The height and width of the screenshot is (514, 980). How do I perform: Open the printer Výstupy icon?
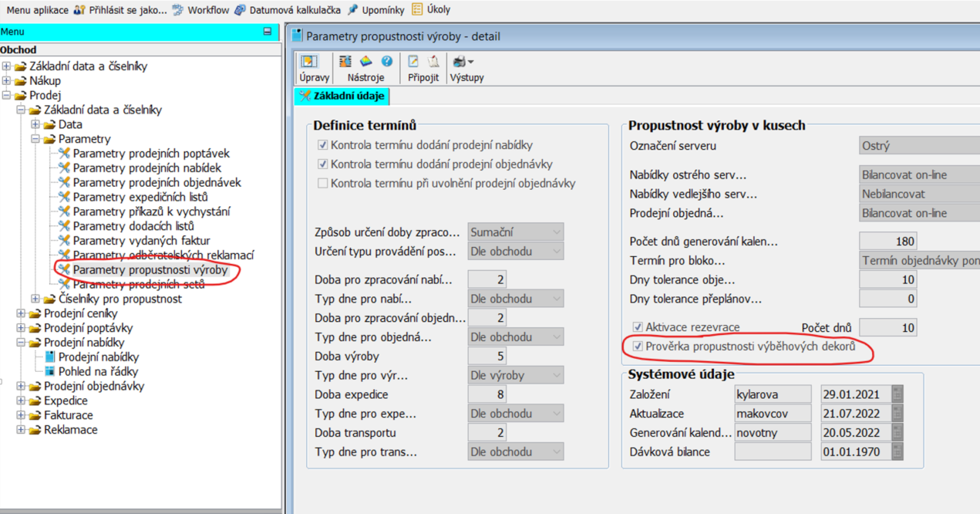tap(461, 62)
